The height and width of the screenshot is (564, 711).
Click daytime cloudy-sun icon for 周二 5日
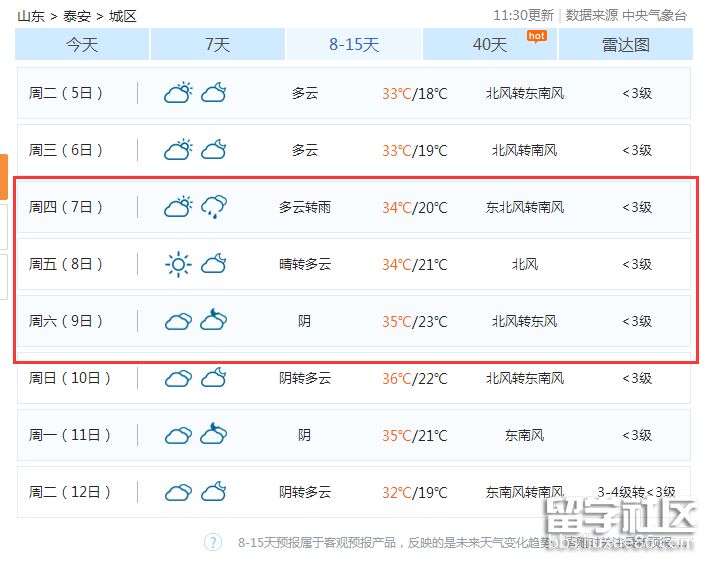178,93
